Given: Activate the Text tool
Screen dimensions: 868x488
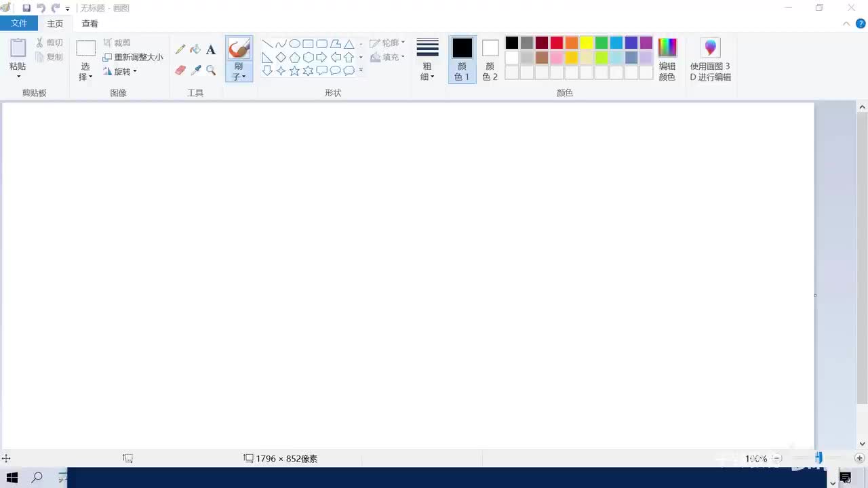Looking at the screenshot, I should coord(211,49).
